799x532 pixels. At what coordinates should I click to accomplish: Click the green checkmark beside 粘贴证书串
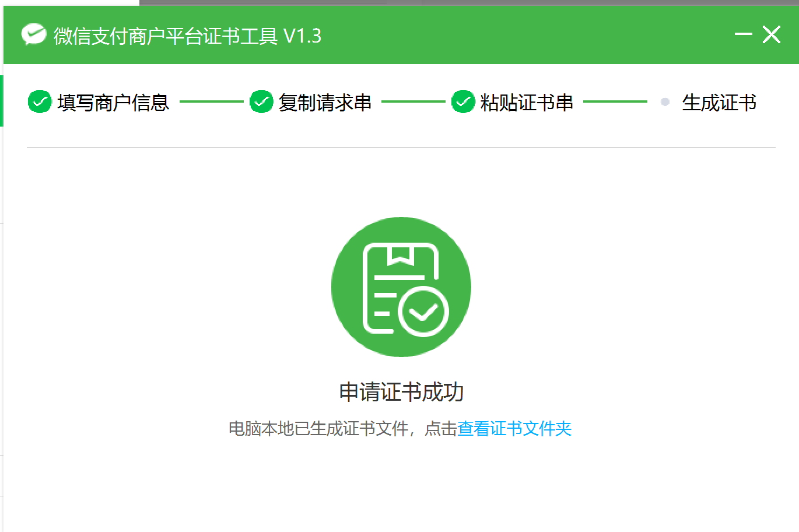463,102
